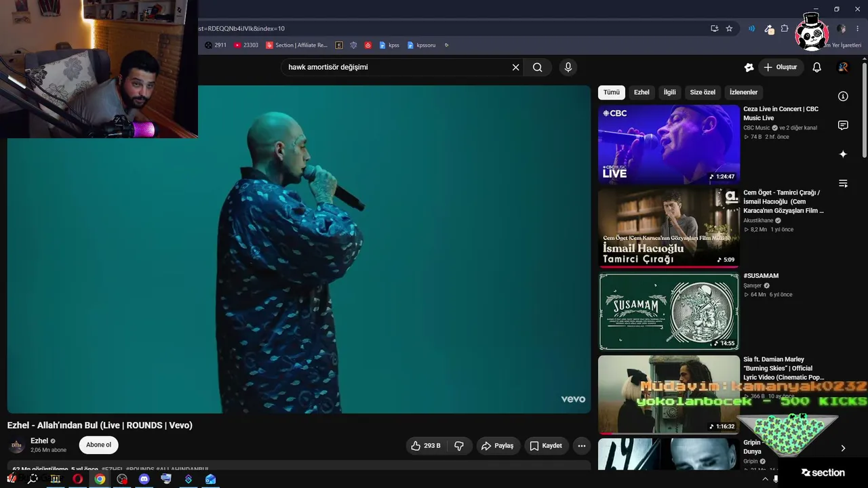Image resolution: width=868 pixels, height=488 pixels.
Task: Open the 2911 bookmark
Action: click(x=216, y=45)
